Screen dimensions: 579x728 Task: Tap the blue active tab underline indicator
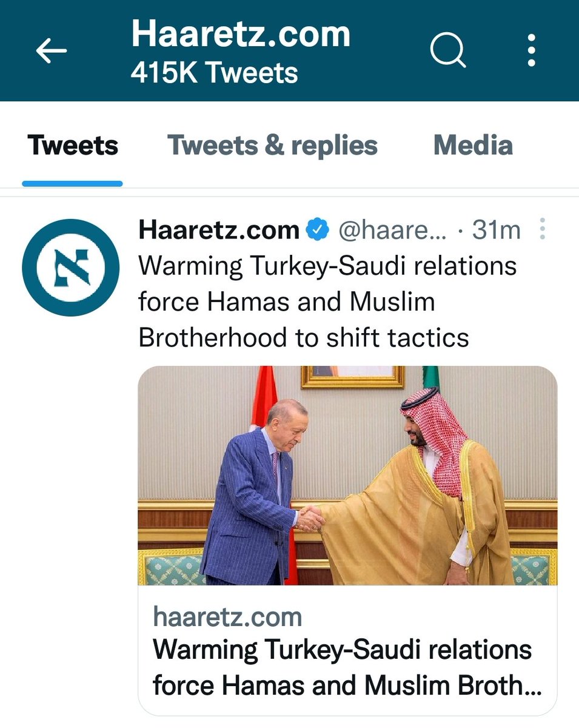pos(72,183)
